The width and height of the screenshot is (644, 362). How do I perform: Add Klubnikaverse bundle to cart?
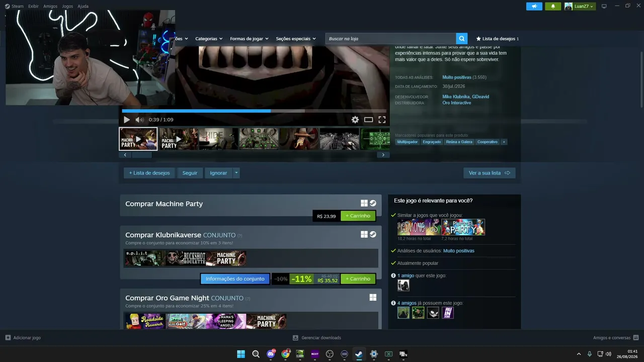tap(358, 279)
